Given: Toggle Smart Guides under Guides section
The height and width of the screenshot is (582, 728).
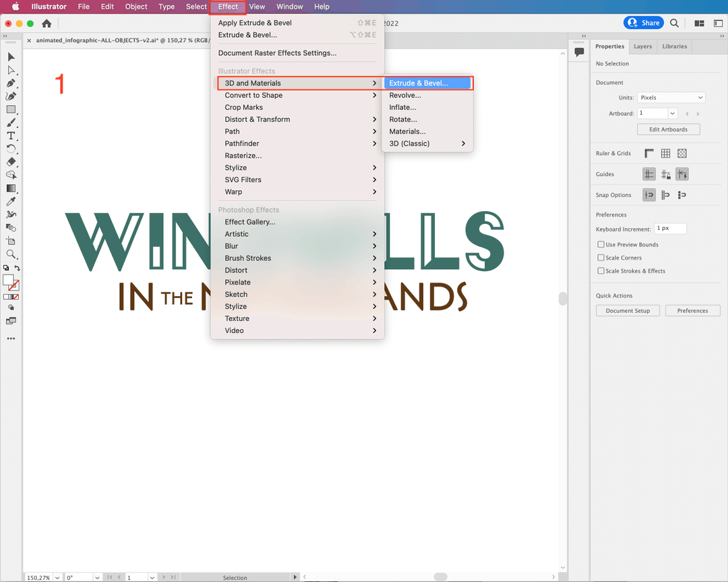Looking at the screenshot, I should tap(682, 174).
